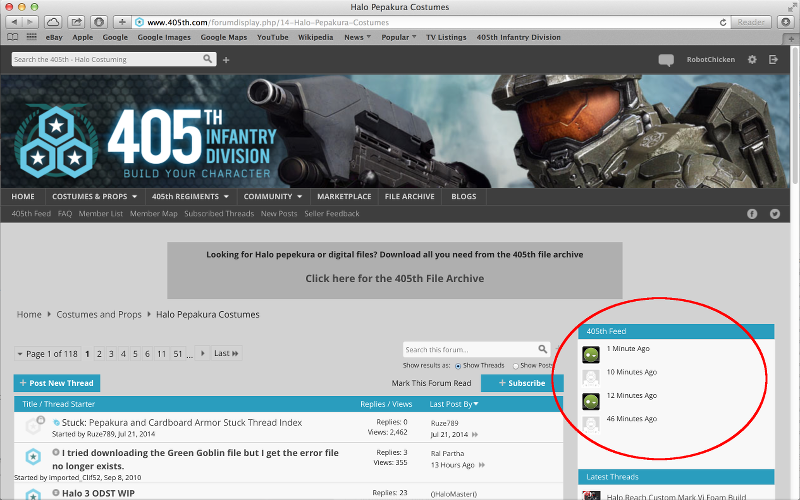This screenshot has height=500, width=800.
Task: Open 405th Infantry Division bookmark
Action: pos(518,37)
